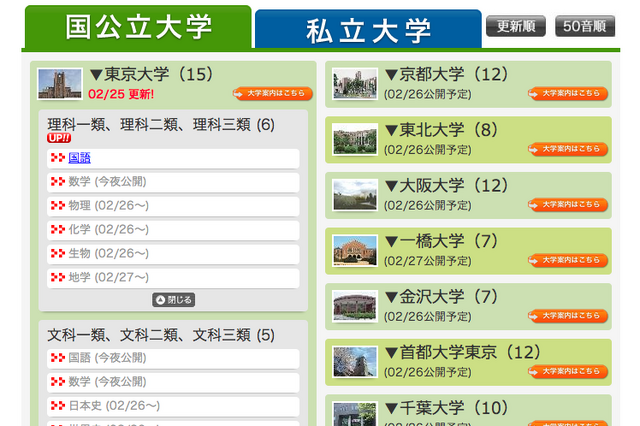Screen dimensions: 640x426
Task: Expand the 千葉大学 (10) section
Action: click(447, 408)
